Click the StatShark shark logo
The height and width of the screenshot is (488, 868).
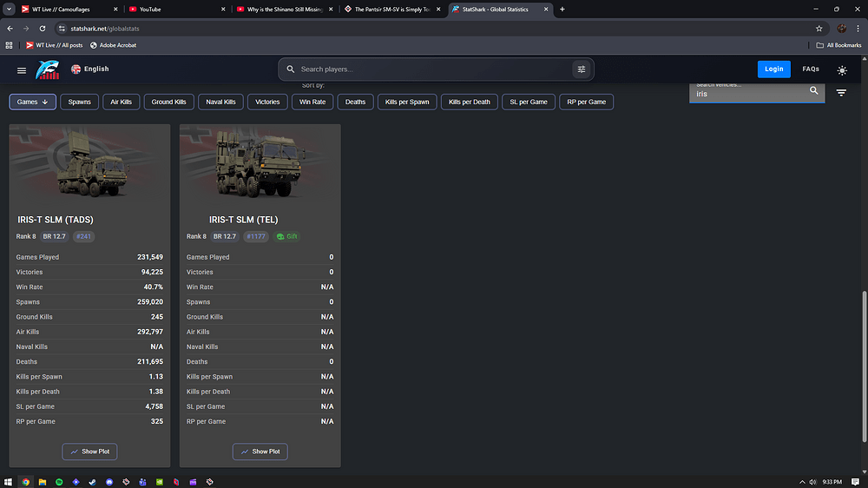click(x=48, y=69)
